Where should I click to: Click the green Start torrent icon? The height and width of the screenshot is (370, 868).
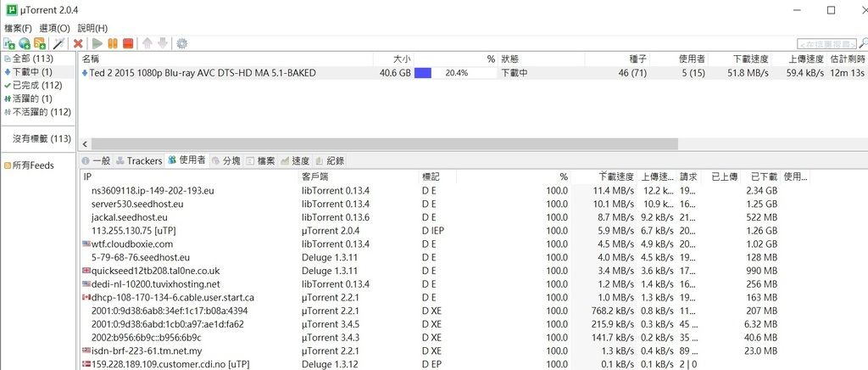click(97, 43)
